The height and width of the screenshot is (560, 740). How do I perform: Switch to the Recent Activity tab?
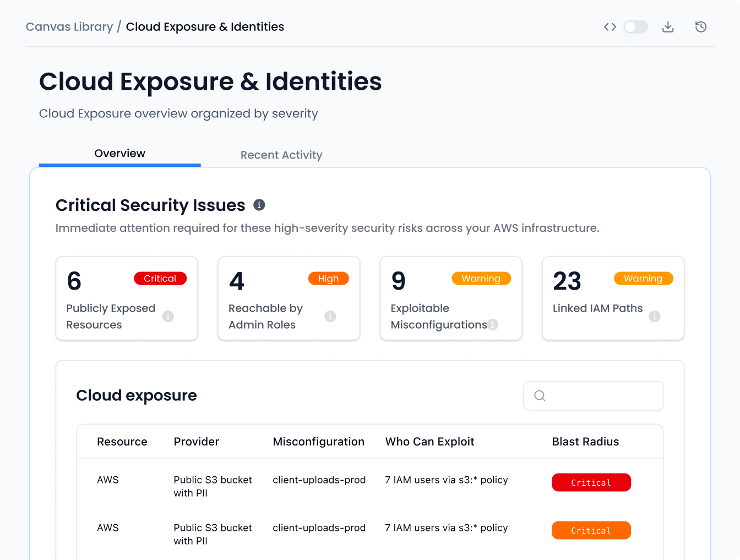(281, 155)
